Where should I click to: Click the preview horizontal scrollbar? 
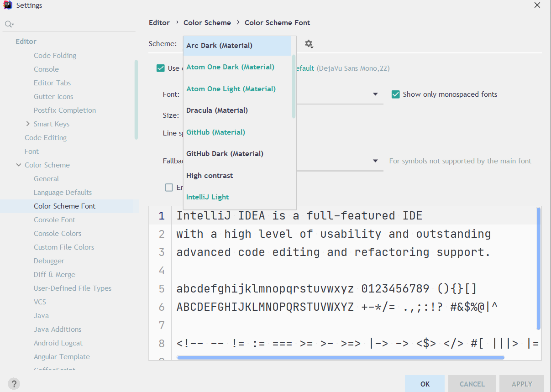click(x=341, y=357)
